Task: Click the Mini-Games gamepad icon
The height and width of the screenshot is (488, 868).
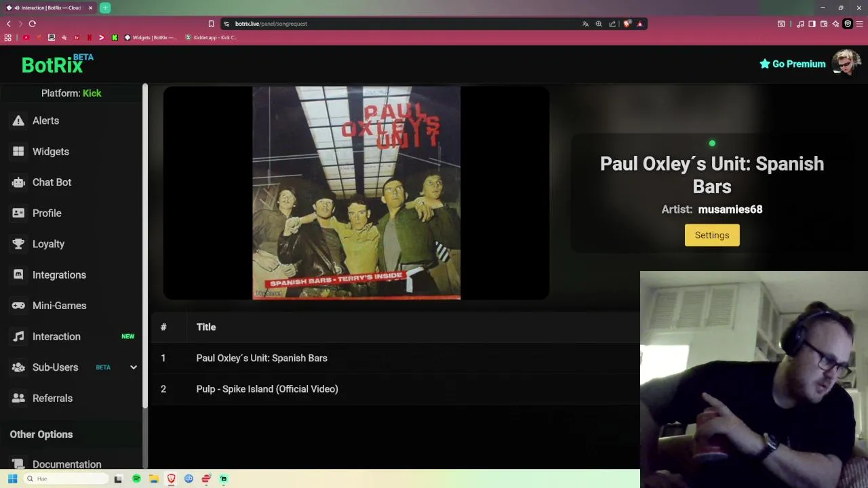Action: [x=18, y=306]
